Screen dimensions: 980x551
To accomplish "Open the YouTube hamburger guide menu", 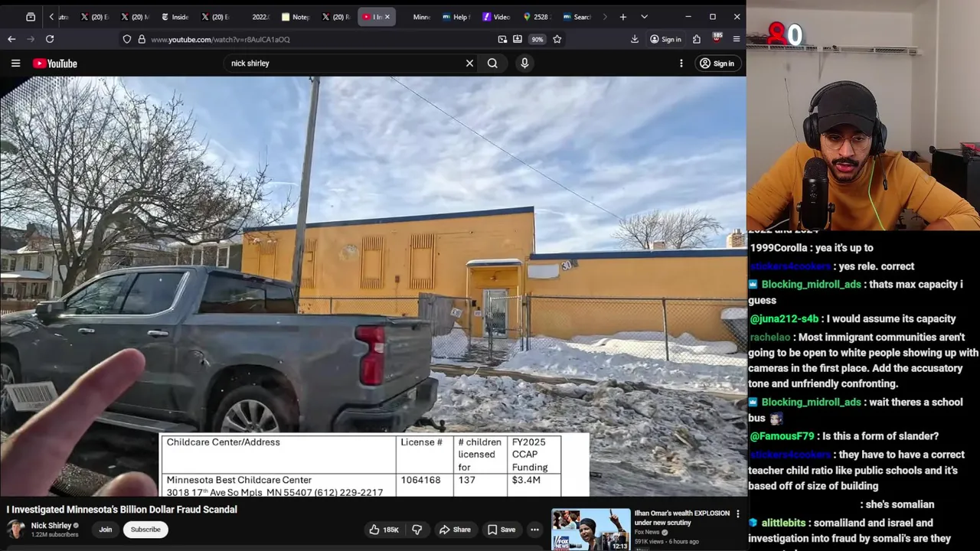I will (15, 64).
